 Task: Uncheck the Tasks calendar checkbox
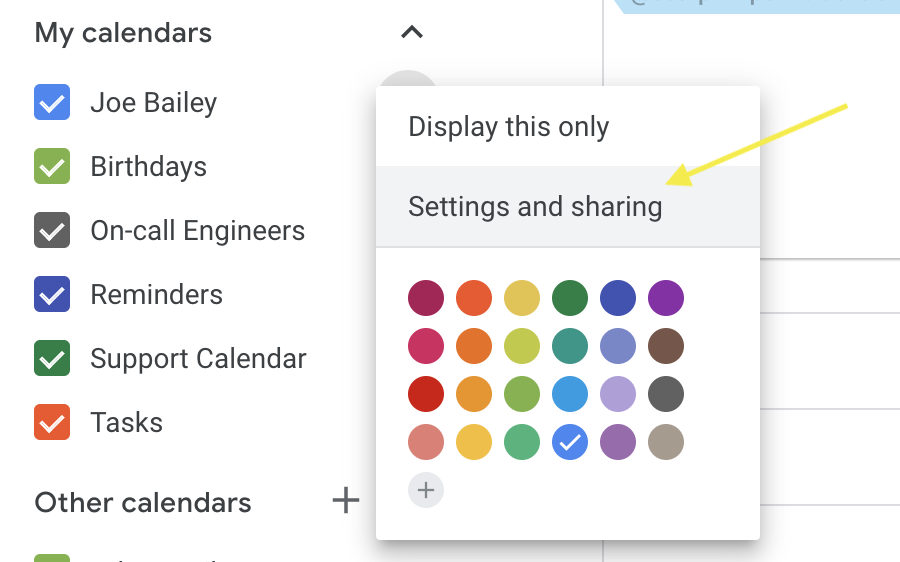pyautogui.click(x=52, y=422)
